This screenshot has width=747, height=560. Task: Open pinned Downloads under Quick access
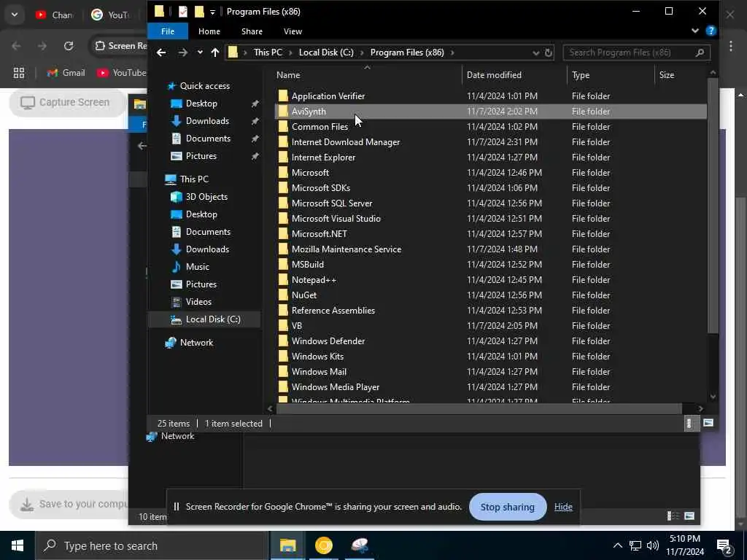pos(207,121)
